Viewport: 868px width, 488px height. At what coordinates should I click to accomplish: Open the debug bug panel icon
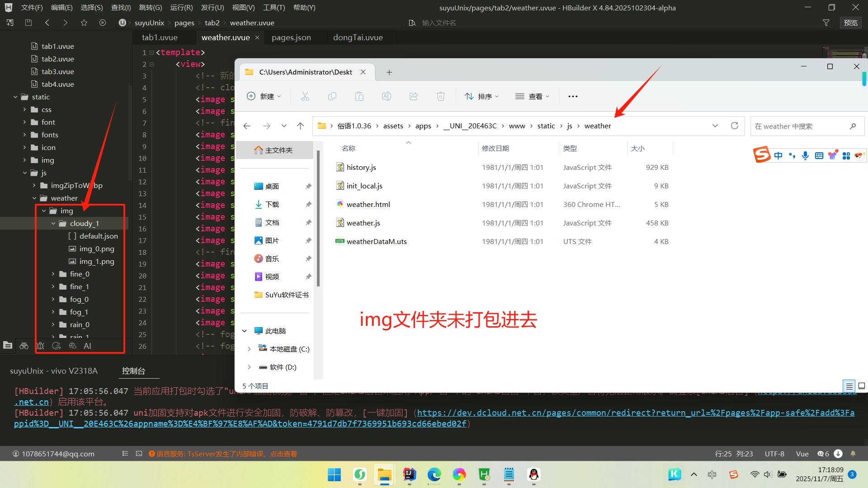point(40,346)
